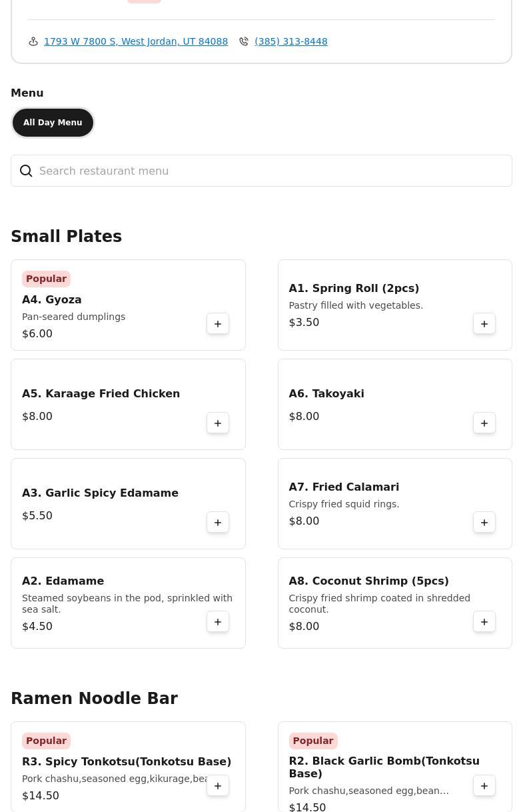The width and height of the screenshot is (523, 812).
Task: Add A1. Spring Roll with plus button
Action: click(484, 324)
